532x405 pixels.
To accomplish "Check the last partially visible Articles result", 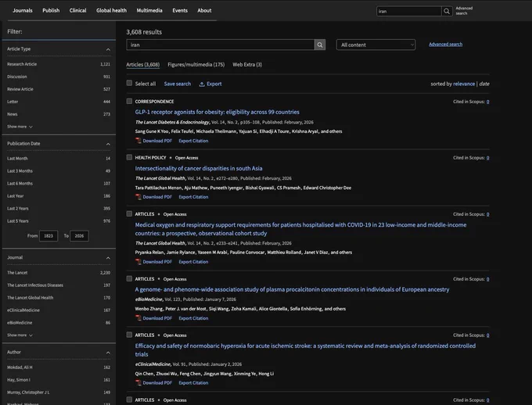I will coord(129,400).
